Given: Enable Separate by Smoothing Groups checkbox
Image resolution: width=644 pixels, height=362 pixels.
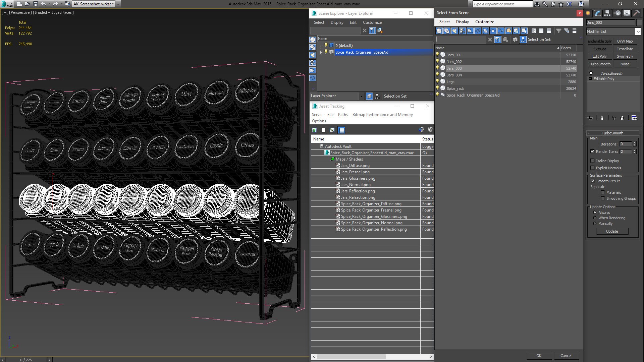Looking at the screenshot, I should 603,198.
